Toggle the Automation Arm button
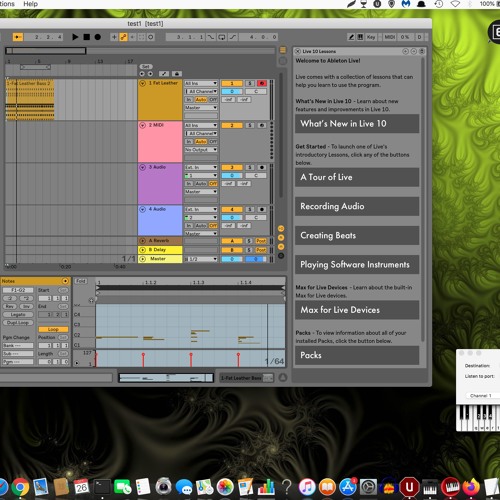The height and width of the screenshot is (500, 500). pyautogui.click(x=123, y=37)
